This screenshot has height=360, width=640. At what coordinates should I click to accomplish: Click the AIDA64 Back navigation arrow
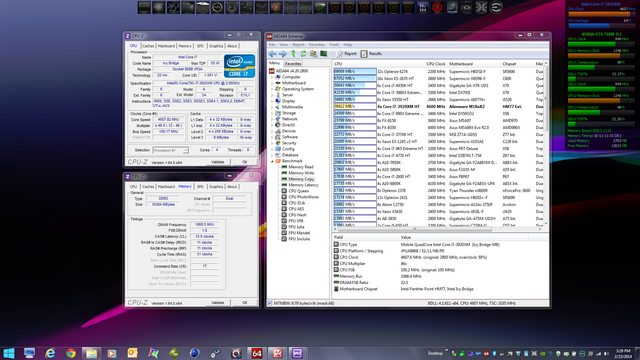point(273,54)
